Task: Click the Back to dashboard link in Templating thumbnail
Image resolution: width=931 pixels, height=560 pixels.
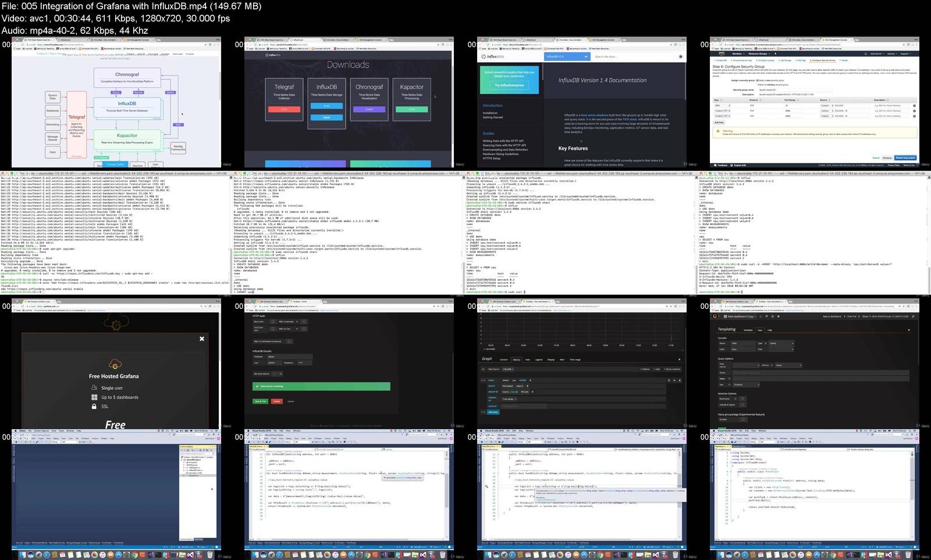Action: pyautogui.click(x=832, y=316)
